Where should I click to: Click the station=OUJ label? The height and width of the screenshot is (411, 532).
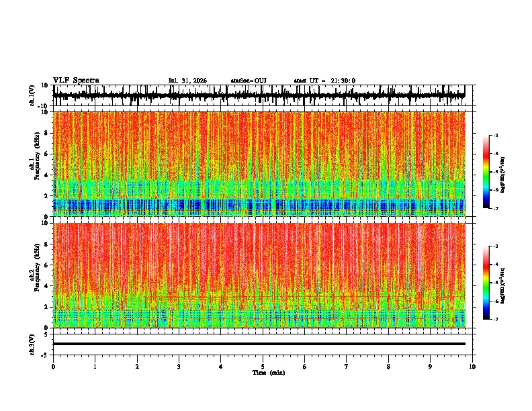point(249,81)
